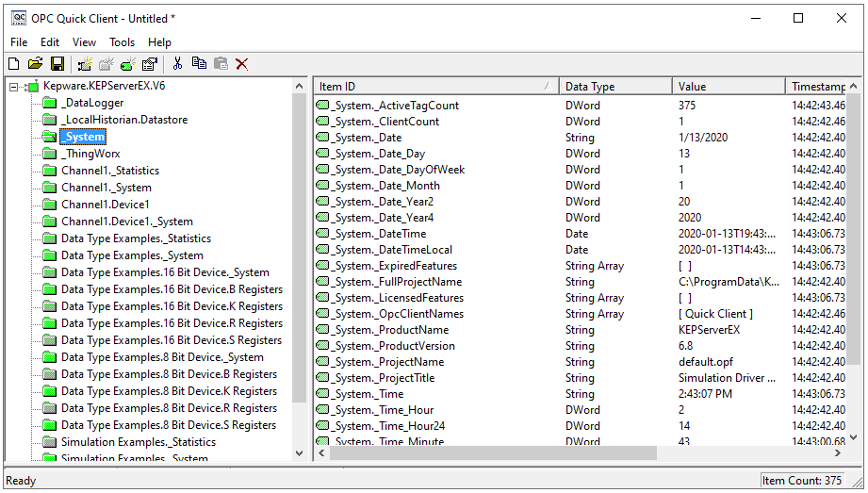Select the Channel1.Device1._System group
This screenshot has height=493, width=868.
(127, 222)
